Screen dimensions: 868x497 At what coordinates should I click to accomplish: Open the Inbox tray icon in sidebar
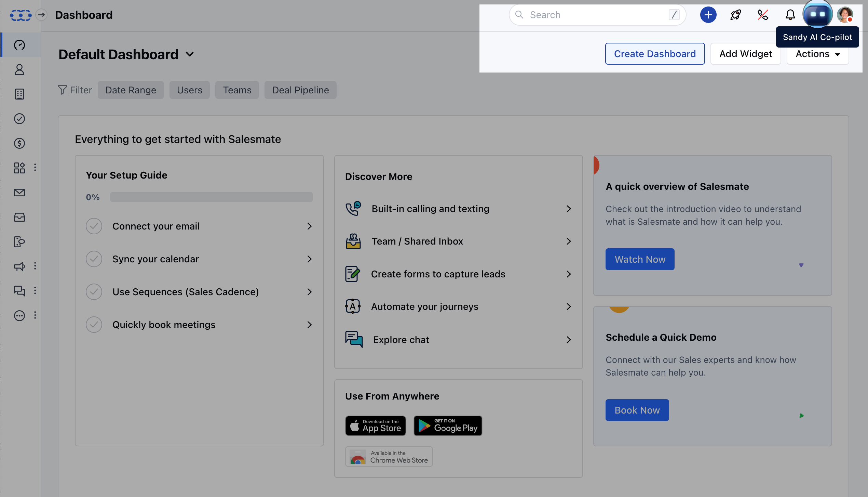pyautogui.click(x=19, y=217)
